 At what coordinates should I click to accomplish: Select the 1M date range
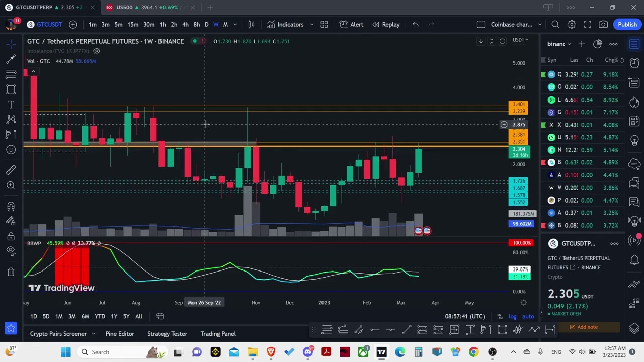coord(59,316)
